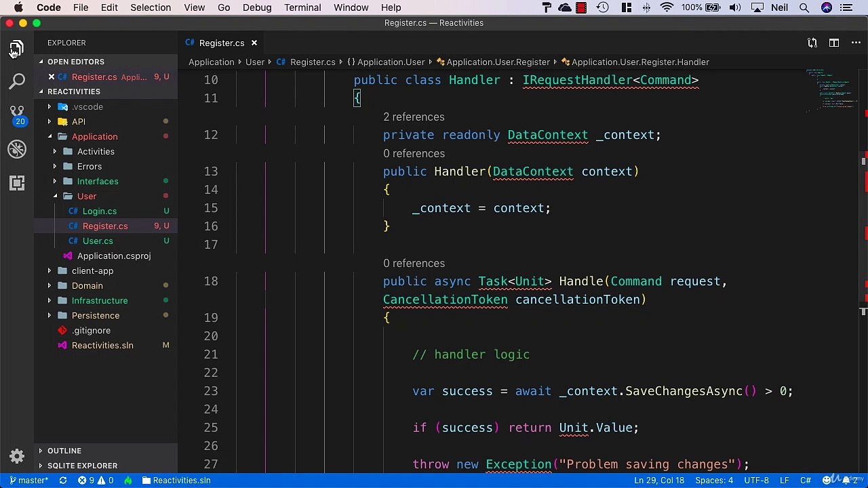
Task: Change indentation via Spaces: 4
Action: 714,480
